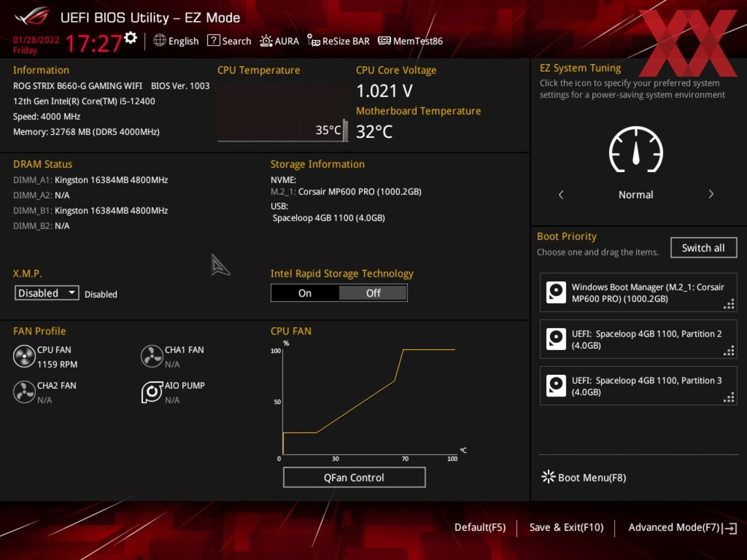Open the ReSize BAR menu item

(x=338, y=41)
